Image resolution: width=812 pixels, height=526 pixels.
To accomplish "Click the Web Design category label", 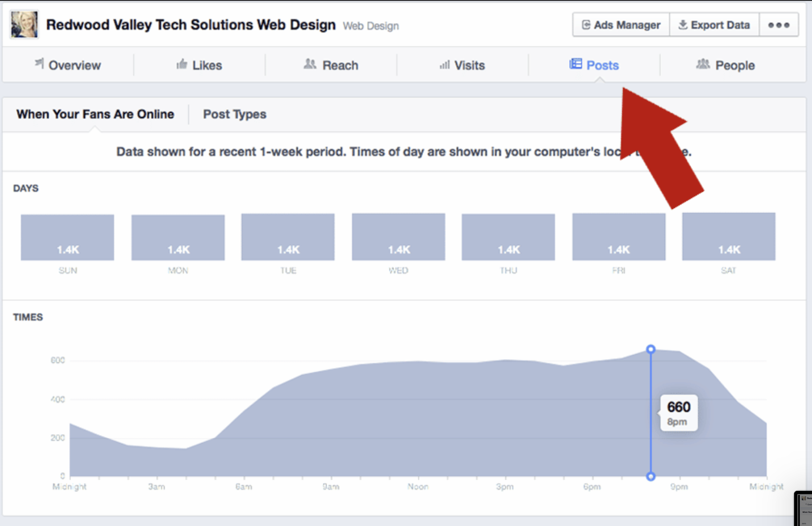I will [x=371, y=26].
